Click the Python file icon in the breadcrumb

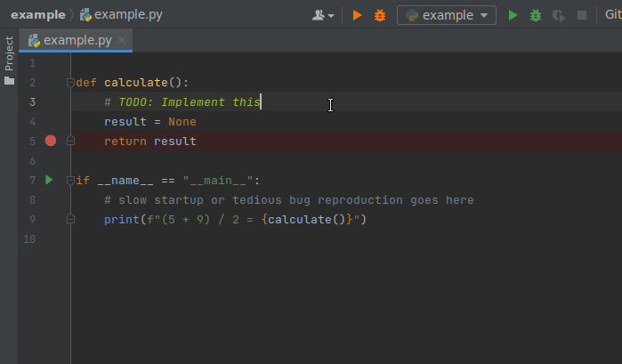click(85, 15)
